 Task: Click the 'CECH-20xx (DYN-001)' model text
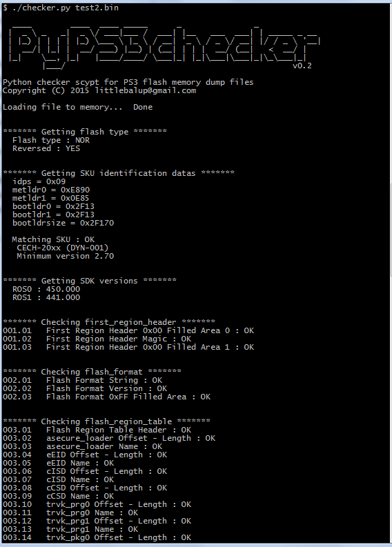pos(63,248)
